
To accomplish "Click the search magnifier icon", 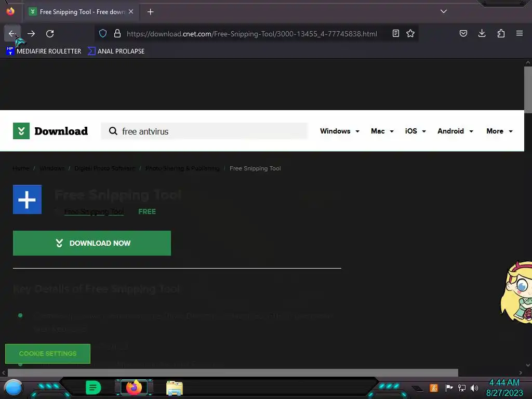I will [x=113, y=131].
